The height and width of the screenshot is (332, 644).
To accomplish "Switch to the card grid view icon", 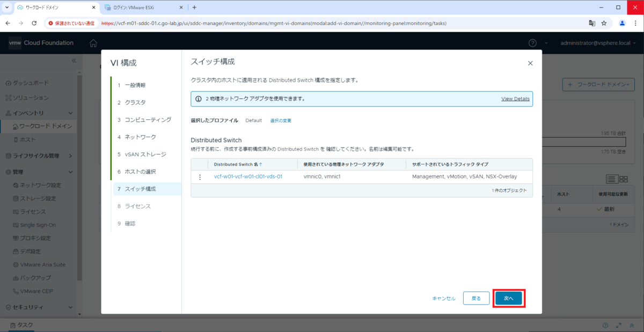I will point(624,179).
